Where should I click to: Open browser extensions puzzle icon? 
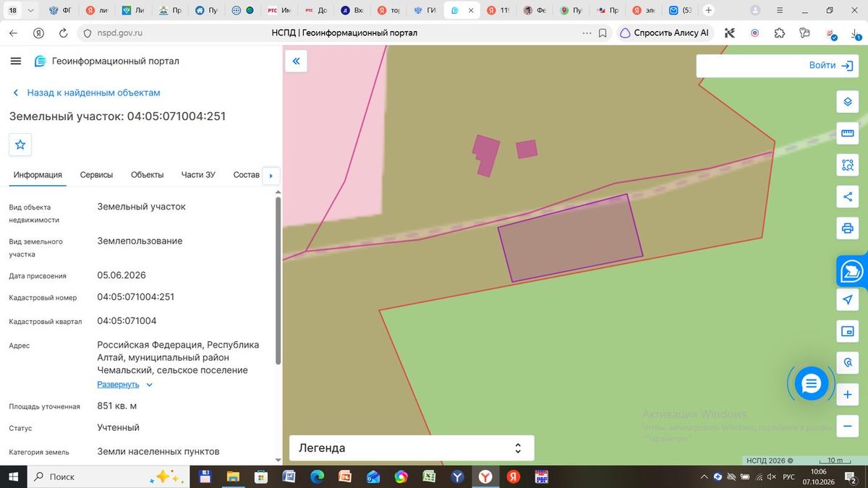coord(779,33)
